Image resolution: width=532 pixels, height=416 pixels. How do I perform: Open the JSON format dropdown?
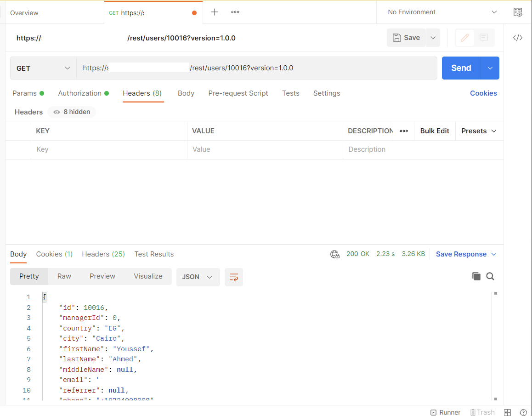(x=198, y=277)
